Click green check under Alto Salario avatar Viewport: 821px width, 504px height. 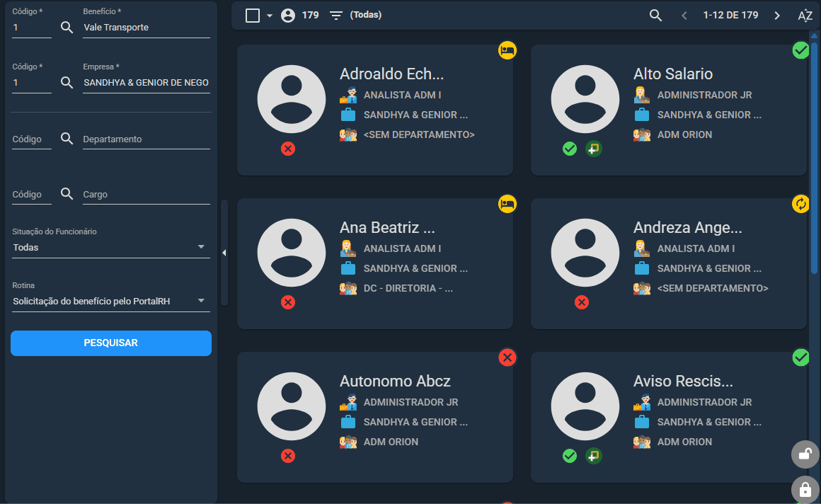570,149
